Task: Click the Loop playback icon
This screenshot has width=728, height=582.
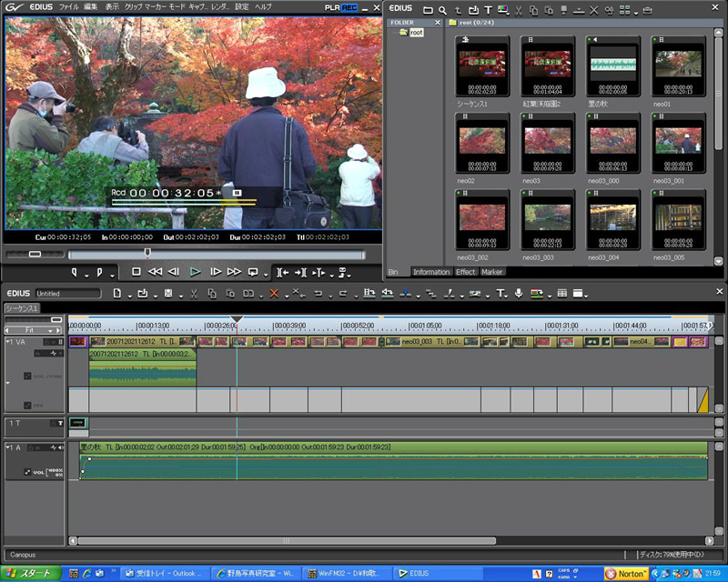Action: tap(253, 273)
